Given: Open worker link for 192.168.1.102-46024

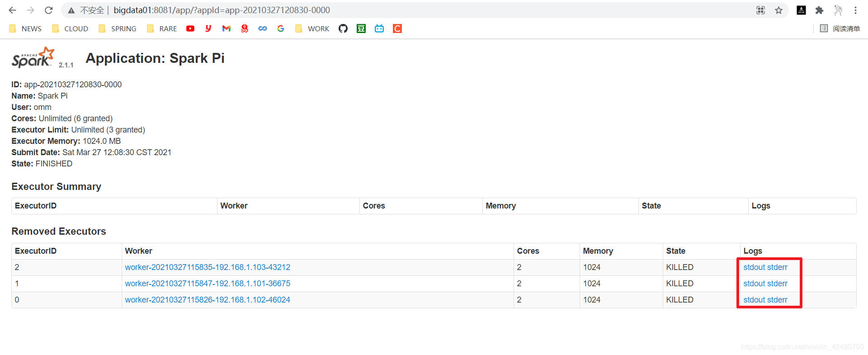Looking at the screenshot, I should 208,300.
